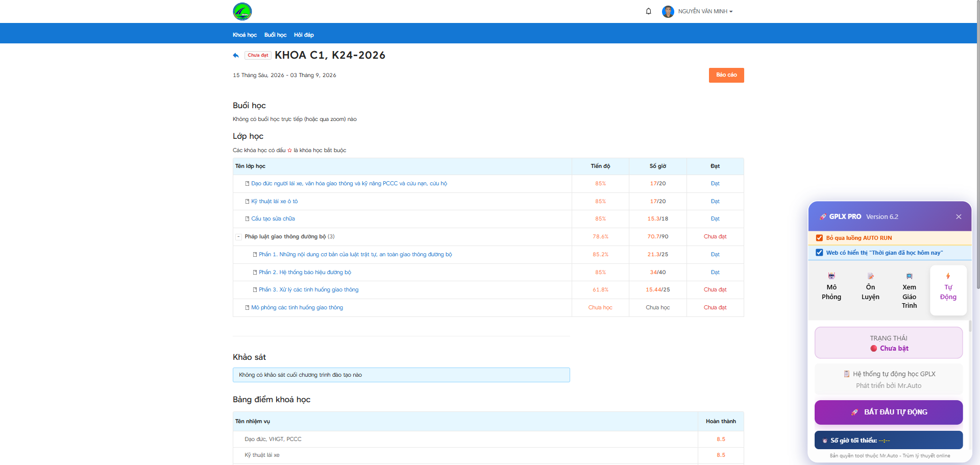The image size is (980, 465).
Task: Open the Khoá học menu
Action: click(x=244, y=35)
